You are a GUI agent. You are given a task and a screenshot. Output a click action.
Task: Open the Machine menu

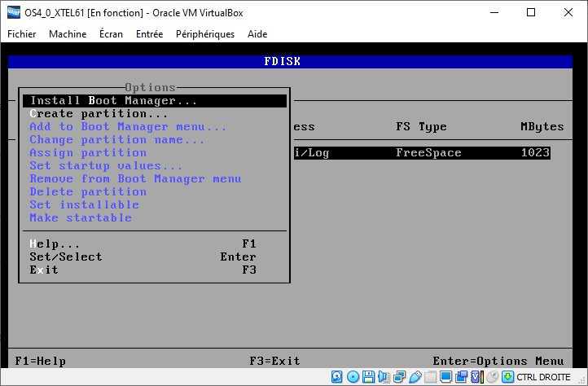[68, 34]
